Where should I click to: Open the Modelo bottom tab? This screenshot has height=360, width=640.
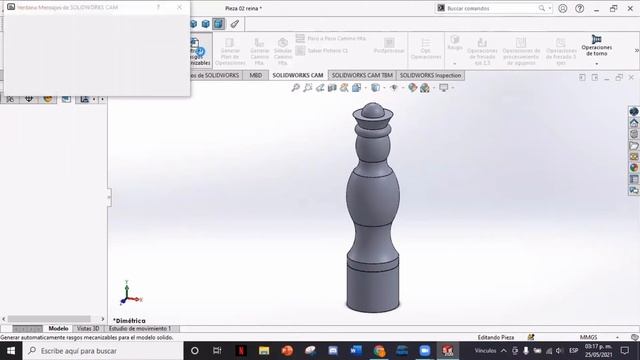pyautogui.click(x=58, y=329)
